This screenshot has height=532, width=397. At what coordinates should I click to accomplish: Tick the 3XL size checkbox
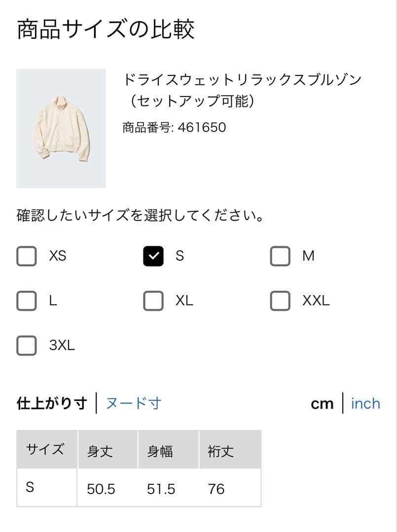[27, 345]
